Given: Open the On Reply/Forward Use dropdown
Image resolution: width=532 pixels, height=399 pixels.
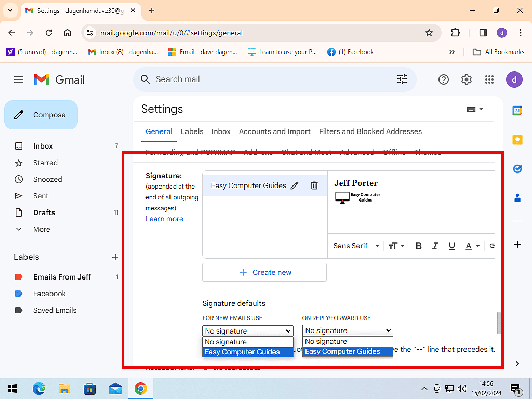Looking at the screenshot, I should coord(348,330).
